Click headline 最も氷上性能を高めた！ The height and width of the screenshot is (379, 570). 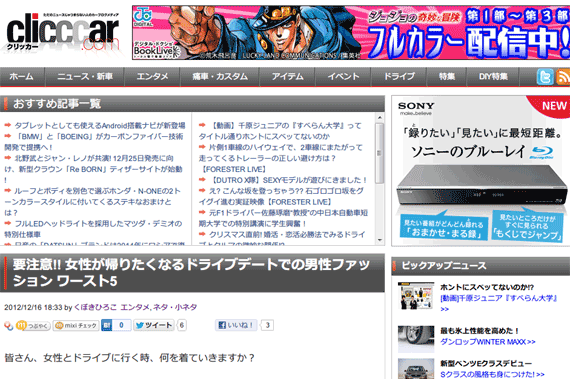pyautogui.click(x=479, y=331)
